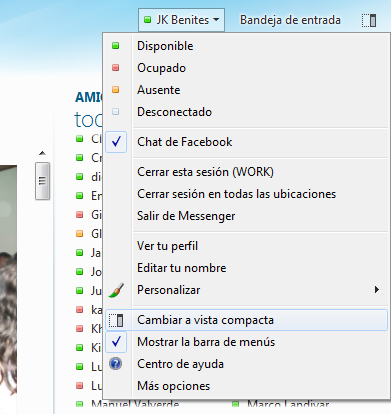Viewport: 391px width, 414px height.
Task: Choose Cambiar a vista compacta
Action: coord(247,320)
